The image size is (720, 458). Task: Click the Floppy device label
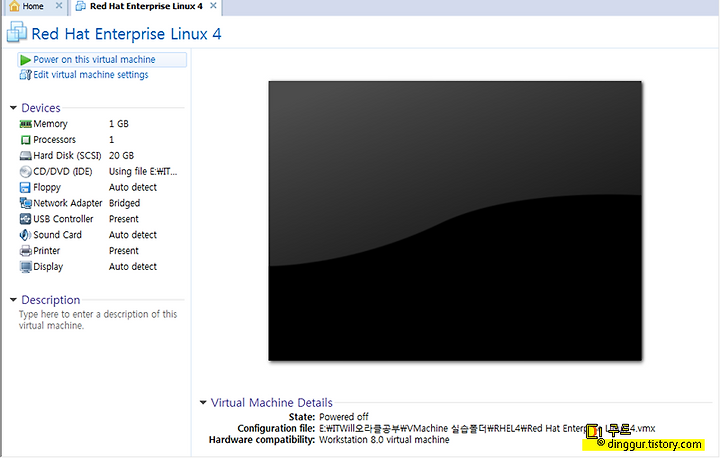(47, 187)
